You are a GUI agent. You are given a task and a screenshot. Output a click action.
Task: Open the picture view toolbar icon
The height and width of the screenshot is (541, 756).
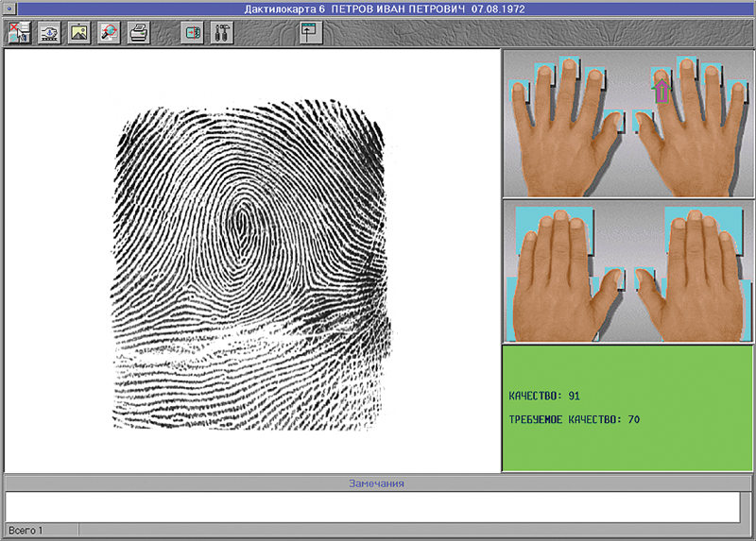pyautogui.click(x=78, y=33)
